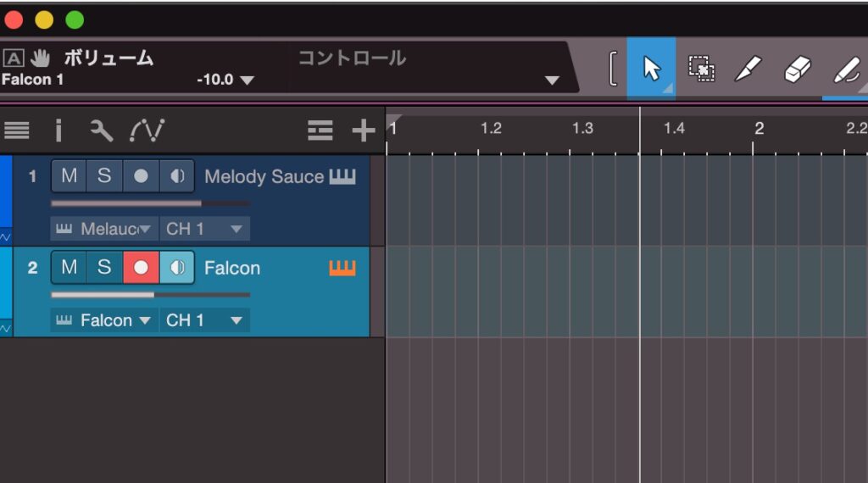Pick the Eraser tool
Viewport: 868px width, 483px height.
pos(797,68)
